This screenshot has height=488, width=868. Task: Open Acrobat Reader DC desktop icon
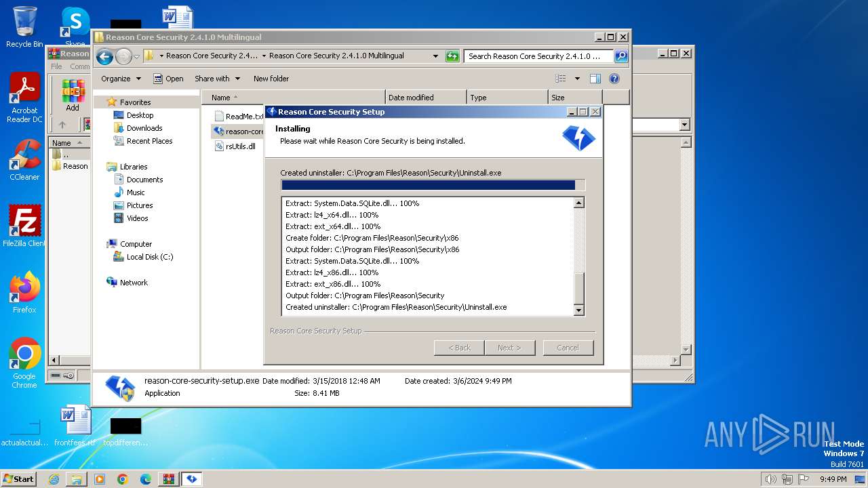[24, 98]
